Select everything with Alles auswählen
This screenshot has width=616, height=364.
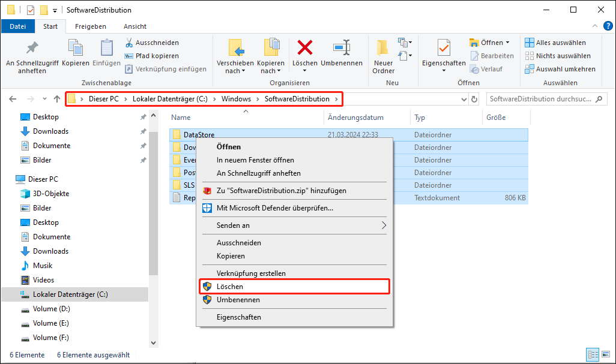point(555,43)
